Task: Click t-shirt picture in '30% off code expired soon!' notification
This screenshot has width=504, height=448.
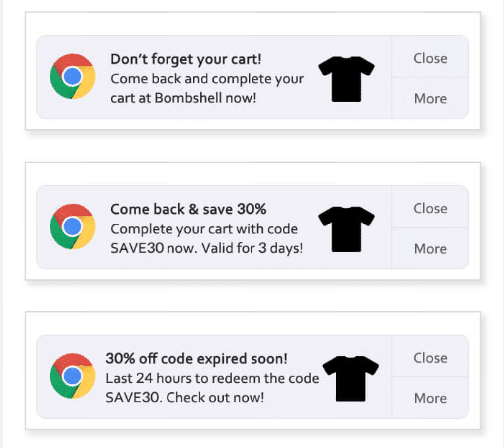Action: click(350, 378)
